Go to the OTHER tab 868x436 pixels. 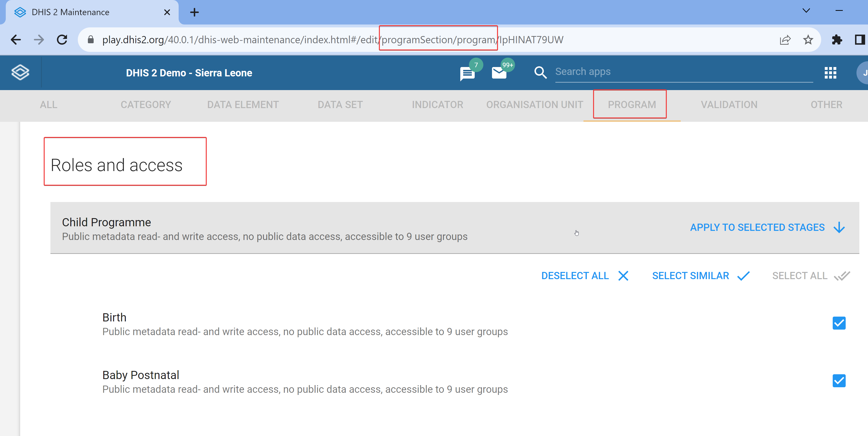tap(826, 104)
